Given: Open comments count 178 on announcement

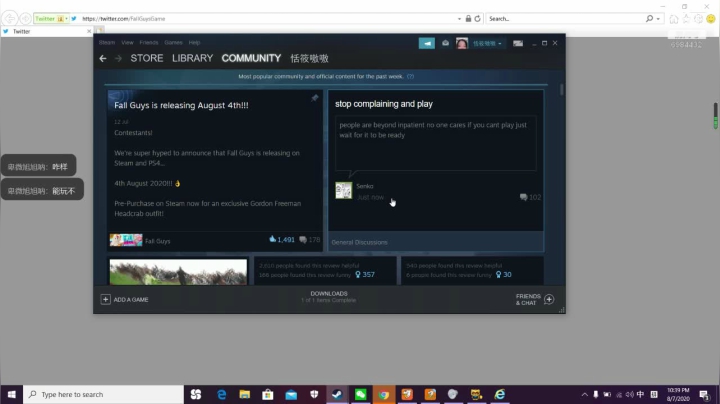Looking at the screenshot, I should tap(310, 240).
